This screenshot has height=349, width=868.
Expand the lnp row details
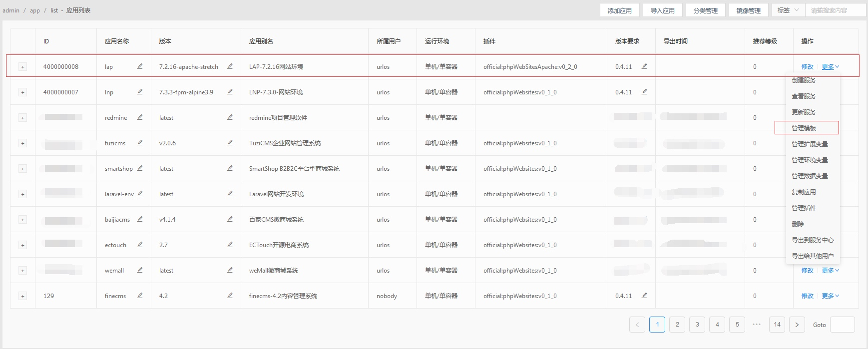point(22,92)
